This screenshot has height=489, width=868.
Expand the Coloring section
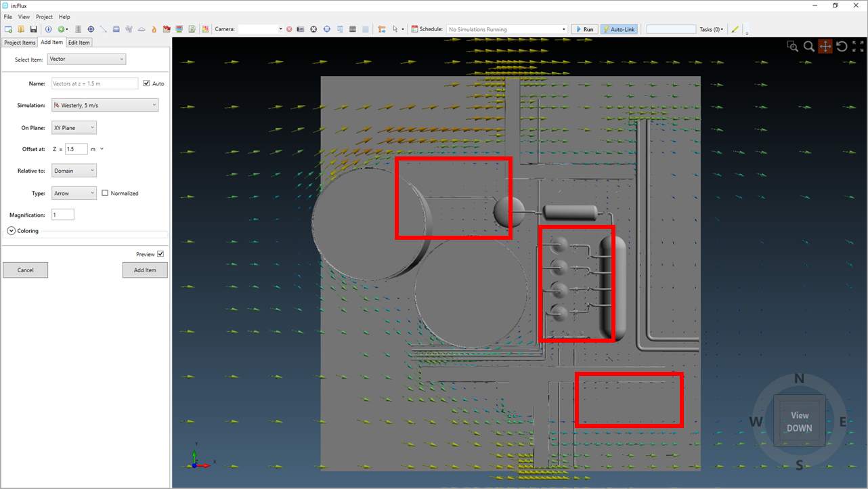(12, 231)
